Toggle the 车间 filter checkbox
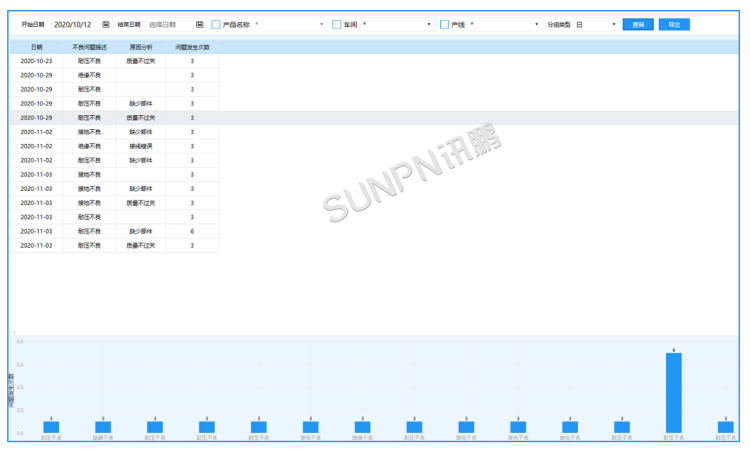 pyautogui.click(x=337, y=24)
